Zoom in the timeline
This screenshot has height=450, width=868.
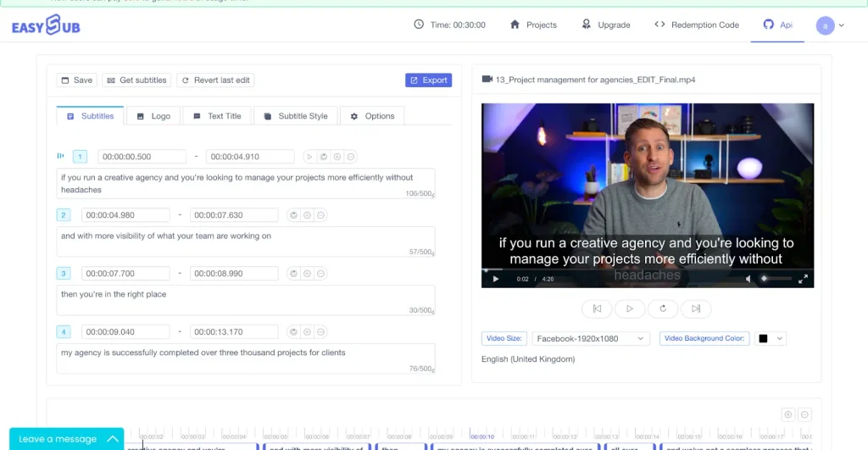pyautogui.click(x=788, y=414)
